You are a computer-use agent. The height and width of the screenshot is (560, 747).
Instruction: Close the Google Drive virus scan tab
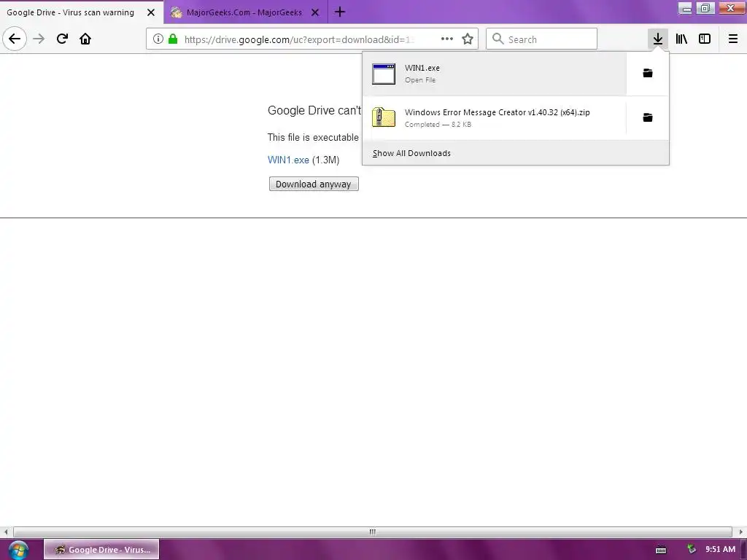(x=151, y=12)
